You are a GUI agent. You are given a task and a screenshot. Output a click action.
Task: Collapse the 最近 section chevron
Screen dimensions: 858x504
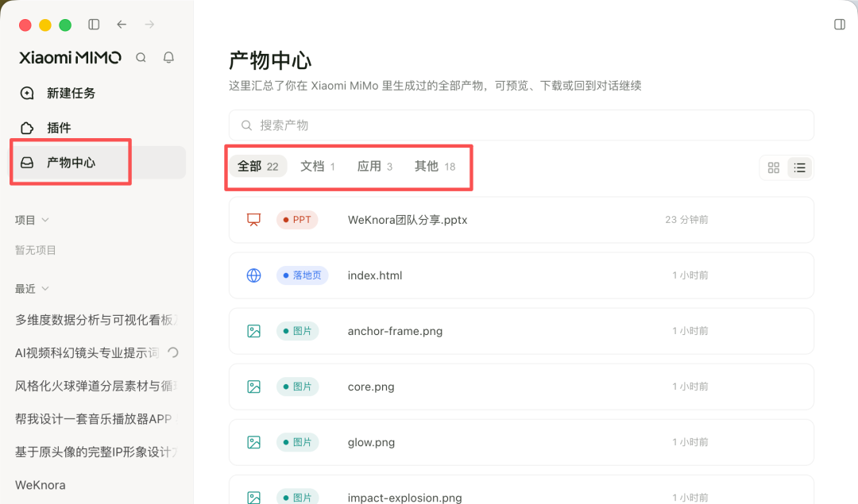click(x=45, y=289)
